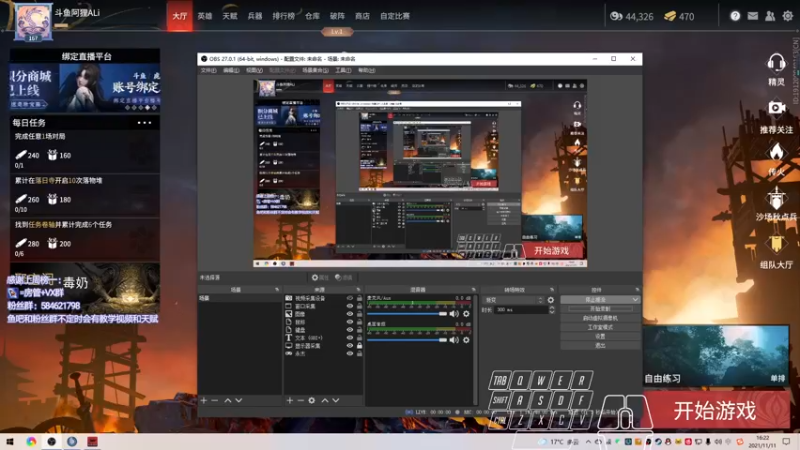Switch to 商店 tab in game header
The width and height of the screenshot is (800, 450).
click(362, 16)
